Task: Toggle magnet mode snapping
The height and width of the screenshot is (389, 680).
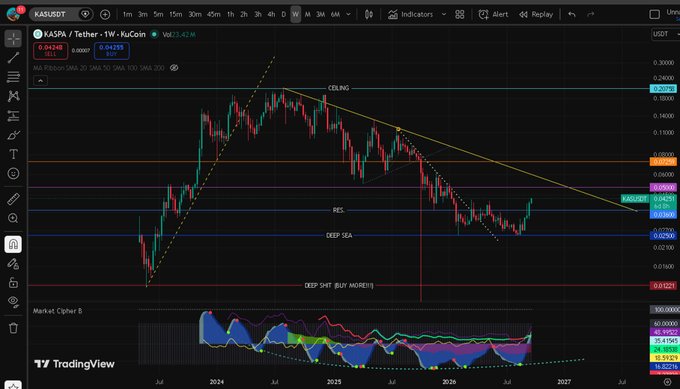Action: (x=13, y=244)
